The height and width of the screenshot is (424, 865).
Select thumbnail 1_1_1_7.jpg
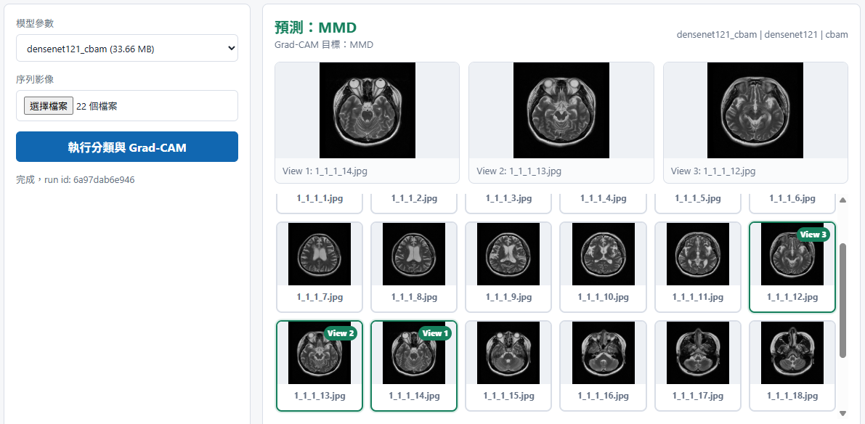pyautogui.click(x=319, y=267)
